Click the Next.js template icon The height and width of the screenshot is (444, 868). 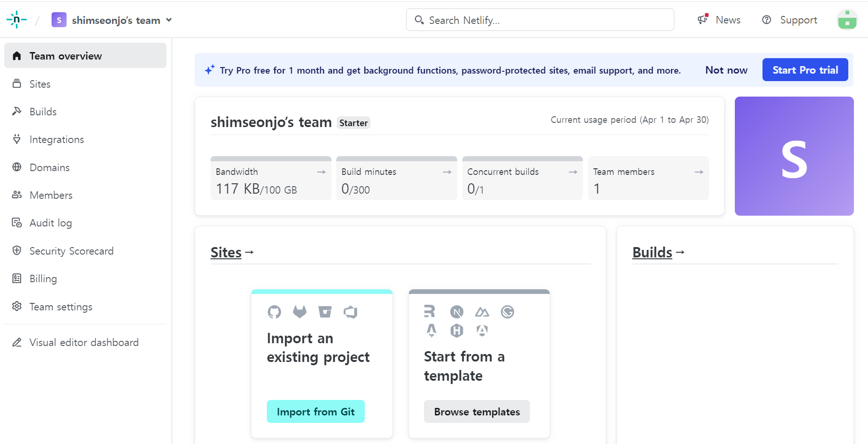tap(457, 312)
